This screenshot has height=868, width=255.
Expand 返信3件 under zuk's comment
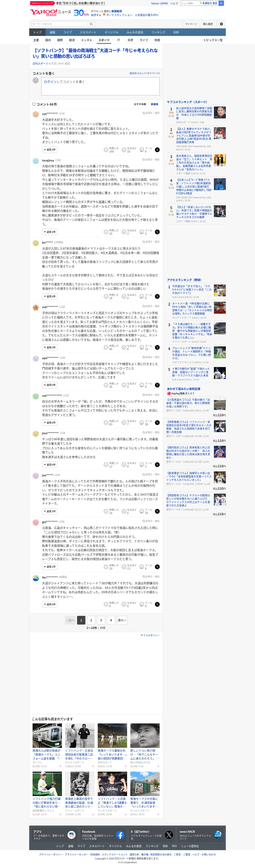click(50, 347)
